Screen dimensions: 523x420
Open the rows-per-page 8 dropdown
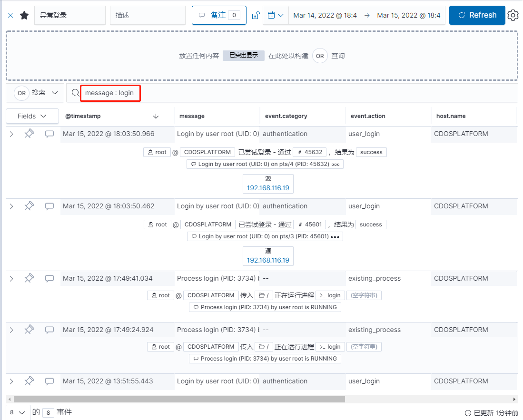[18, 413]
